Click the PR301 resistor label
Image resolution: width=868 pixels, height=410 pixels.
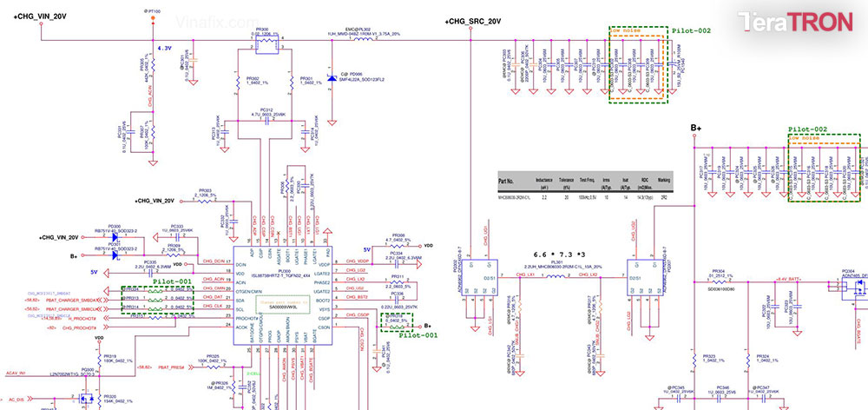[306, 78]
